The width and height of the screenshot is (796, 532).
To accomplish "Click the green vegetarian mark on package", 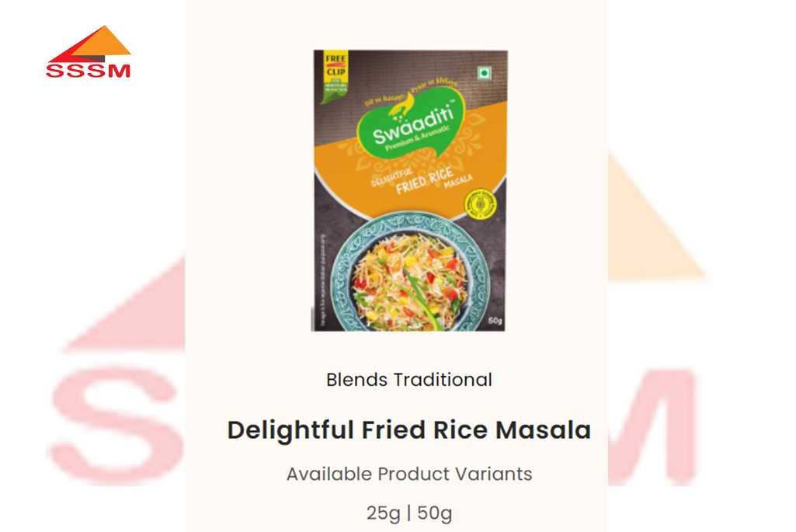I will coord(485,73).
